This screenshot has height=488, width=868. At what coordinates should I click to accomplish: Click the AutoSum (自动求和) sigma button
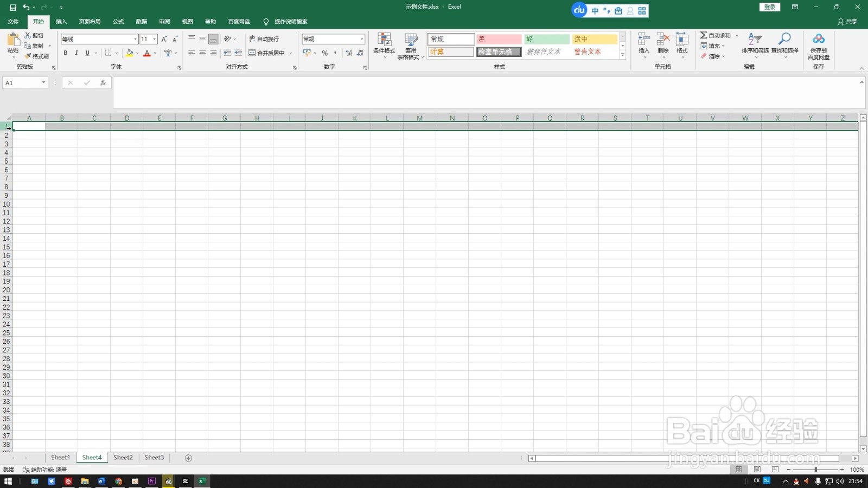tap(715, 35)
